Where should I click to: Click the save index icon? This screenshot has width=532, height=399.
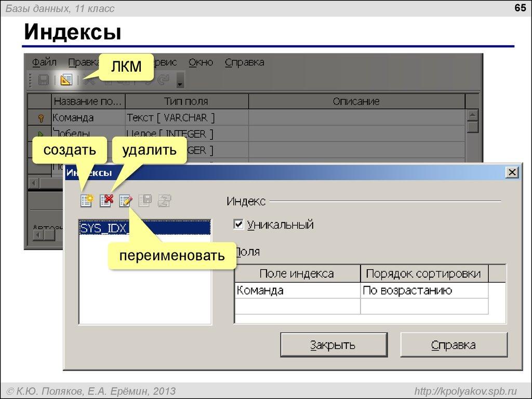pyautogui.click(x=145, y=201)
